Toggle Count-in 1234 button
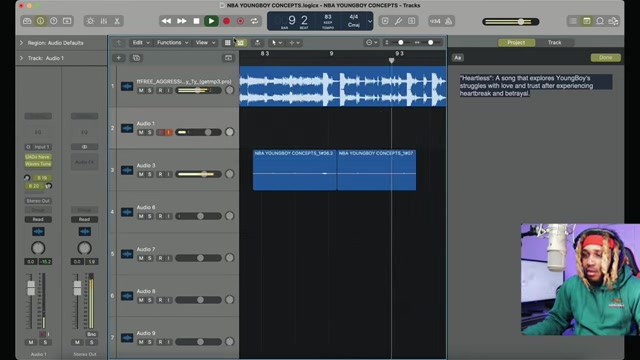Viewport: 640px width, 360px height. click(435, 21)
